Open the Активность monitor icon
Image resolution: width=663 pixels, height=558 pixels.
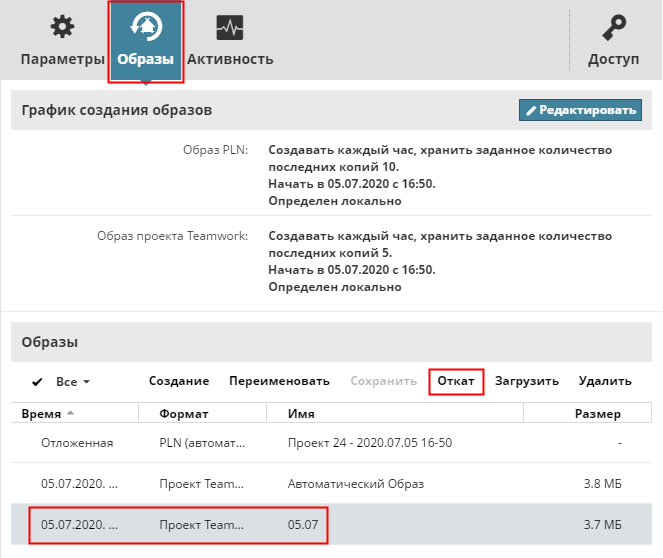[x=230, y=27]
